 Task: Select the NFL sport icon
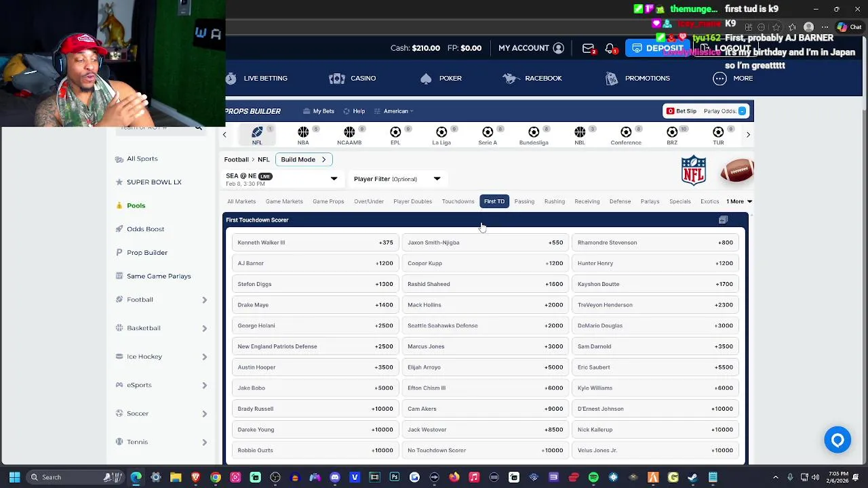click(257, 135)
